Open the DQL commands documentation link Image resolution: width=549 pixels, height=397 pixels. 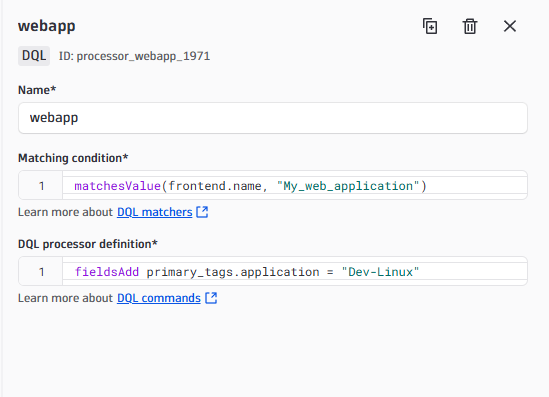pos(159,298)
